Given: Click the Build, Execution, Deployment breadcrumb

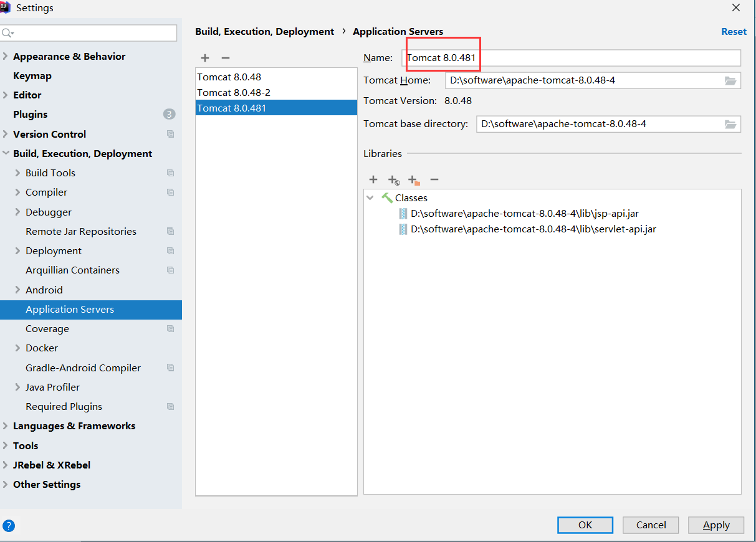Looking at the screenshot, I should click(265, 31).
